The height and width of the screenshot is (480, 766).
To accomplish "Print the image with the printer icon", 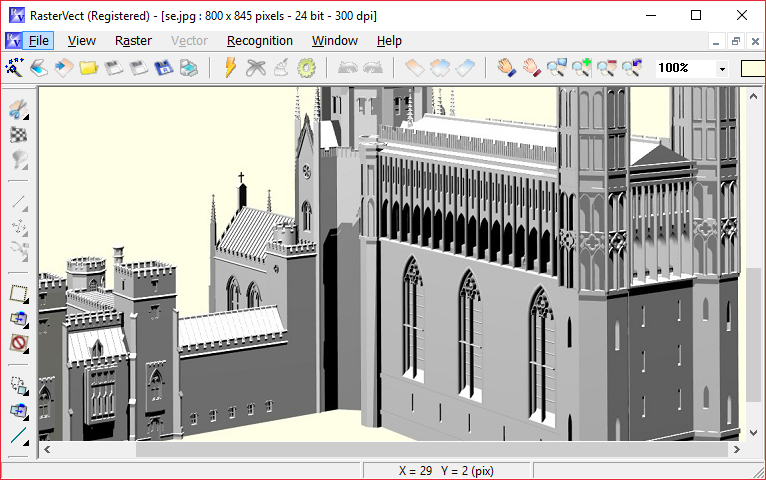I will pyautogui.click(x=188, y=68).
